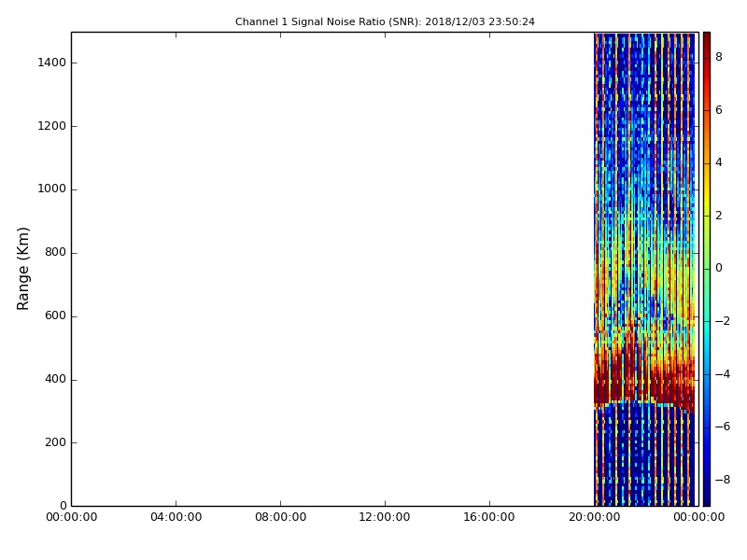This screenshot has width=747, height=560.
Task: Click the colorbar value 0 label
Action: click(x=719, y=268)
